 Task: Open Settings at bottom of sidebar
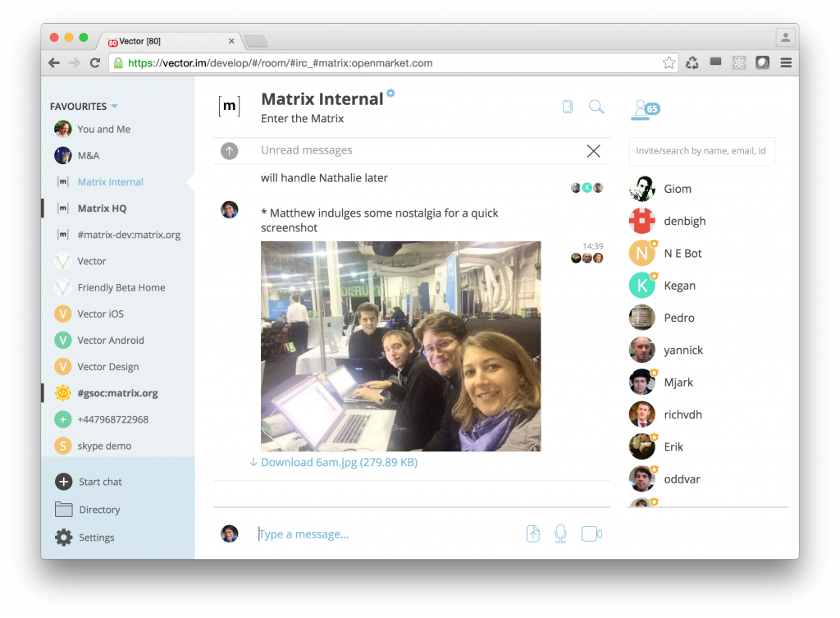[96, 538]
